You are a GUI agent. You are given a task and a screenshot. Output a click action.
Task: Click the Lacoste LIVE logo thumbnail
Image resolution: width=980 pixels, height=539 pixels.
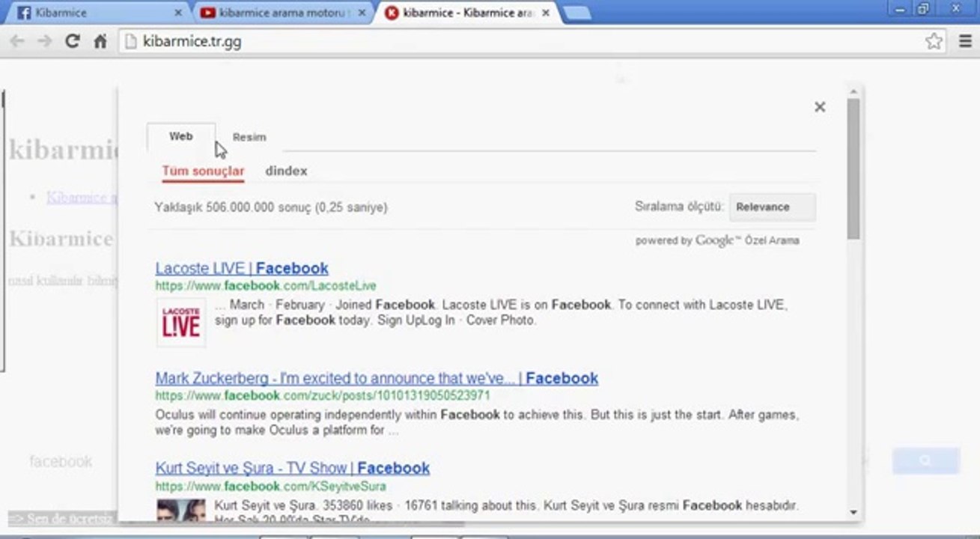[x=181, y=323]
